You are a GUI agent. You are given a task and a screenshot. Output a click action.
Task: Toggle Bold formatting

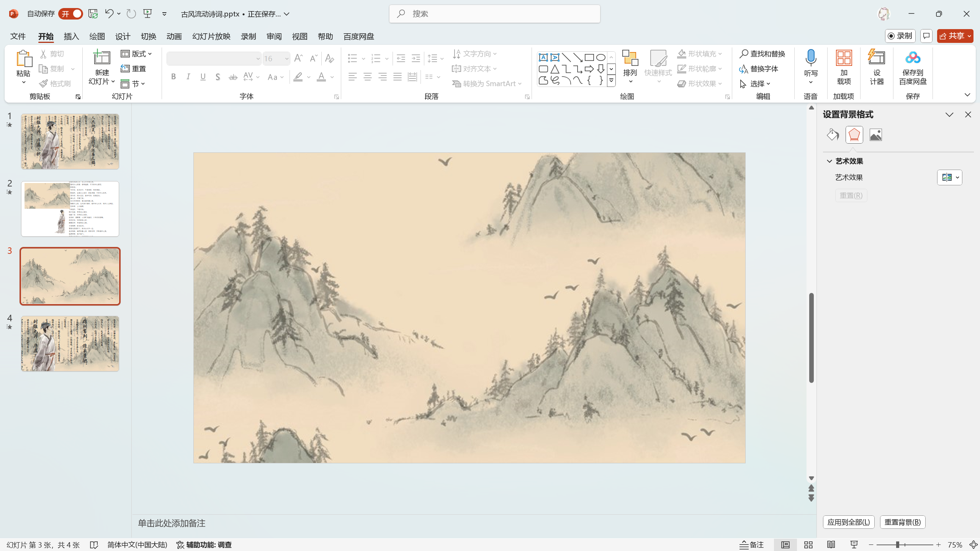point(173,77)
